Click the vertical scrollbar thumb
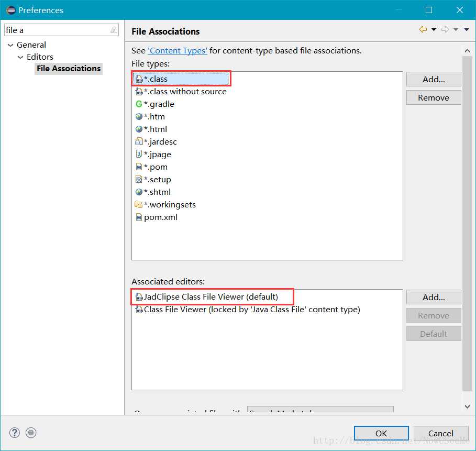Image resolution: width=476 pixels, height=451 pixels. [x=467, y=223]
